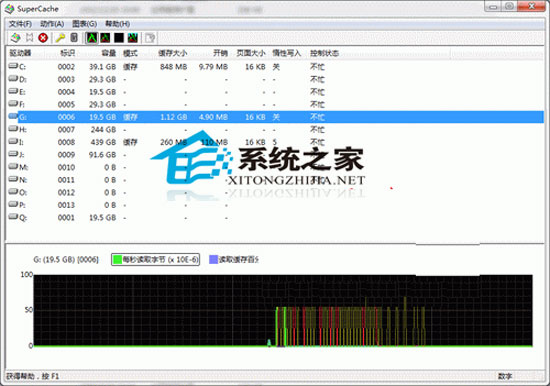The height and width of the screenshot is (386, 550).
Task: Click the drive icon for F:
Action: click(13, 104)
